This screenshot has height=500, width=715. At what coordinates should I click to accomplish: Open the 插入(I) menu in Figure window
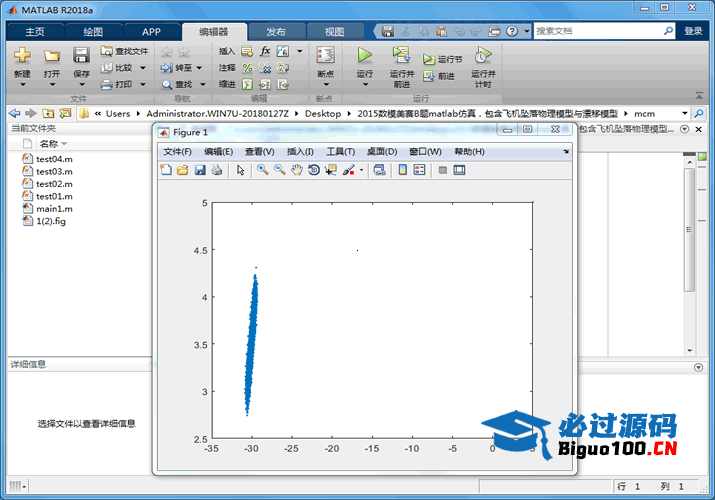coord(300,151)
